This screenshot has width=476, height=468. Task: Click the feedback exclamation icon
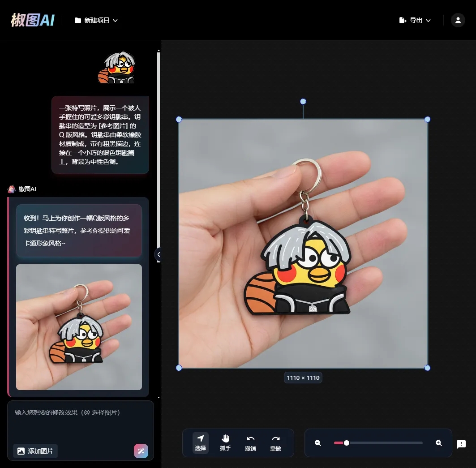tap(461, 444)
